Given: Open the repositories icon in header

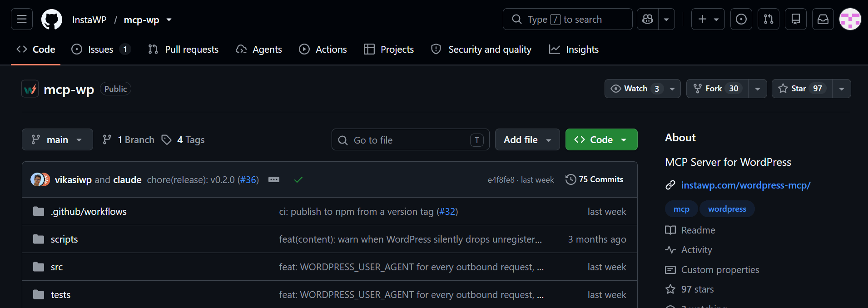Looking at the screenshot, I should pos(796,19).
